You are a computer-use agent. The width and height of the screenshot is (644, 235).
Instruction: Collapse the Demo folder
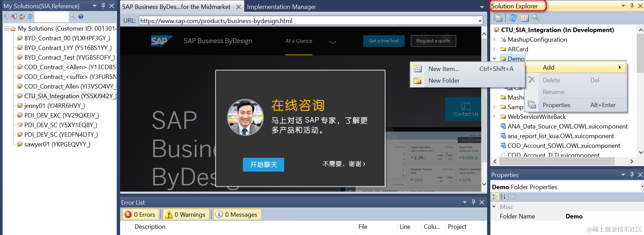point(494,59)
